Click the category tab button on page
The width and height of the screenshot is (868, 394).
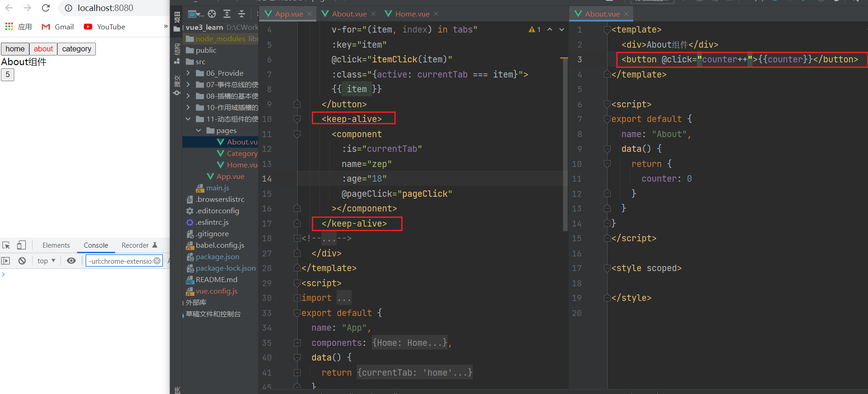pos(77,49)
